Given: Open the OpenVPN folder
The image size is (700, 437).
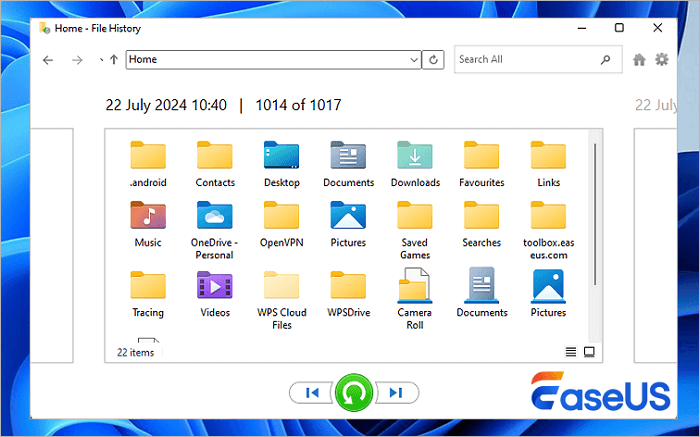Looking at the screenshot, I should click(281, 224).
